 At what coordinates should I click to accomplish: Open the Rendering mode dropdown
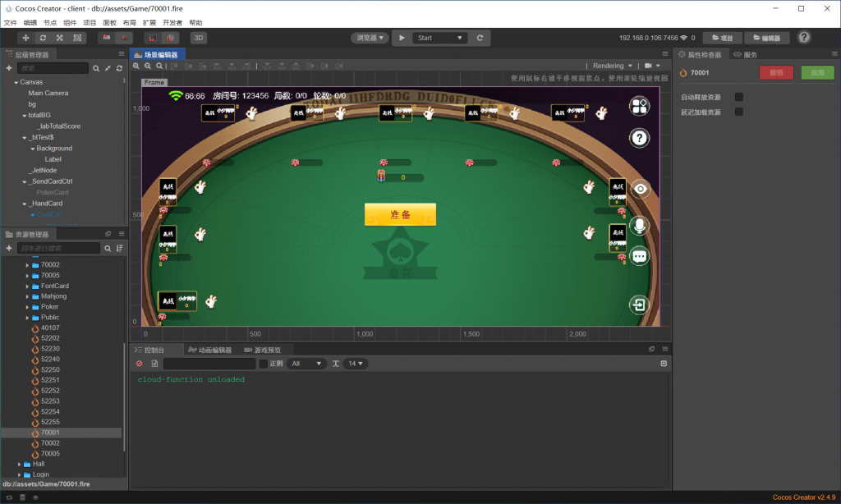(613, 66)
